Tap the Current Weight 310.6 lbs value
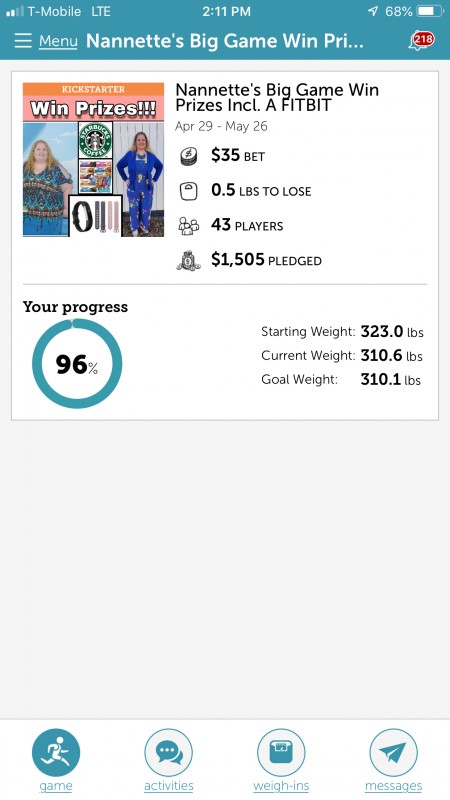450x800 pixels. click(391, 355)
